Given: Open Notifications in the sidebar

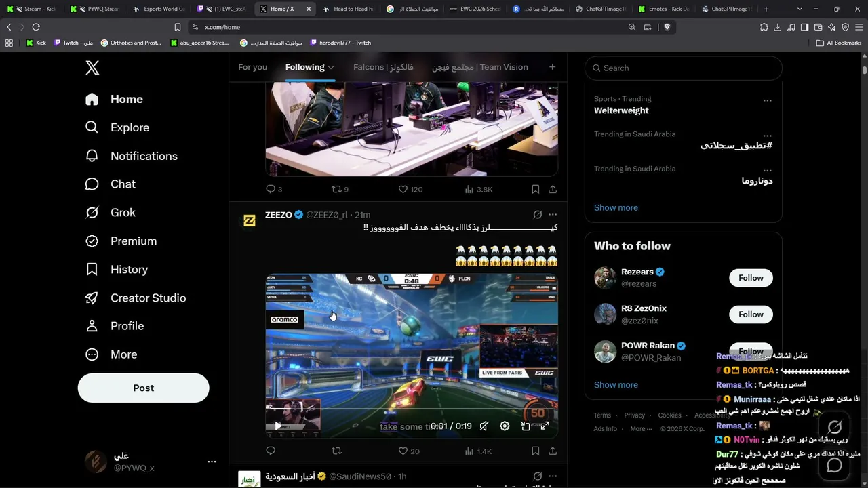Looking at the screenshot, I should coord(132,156).
